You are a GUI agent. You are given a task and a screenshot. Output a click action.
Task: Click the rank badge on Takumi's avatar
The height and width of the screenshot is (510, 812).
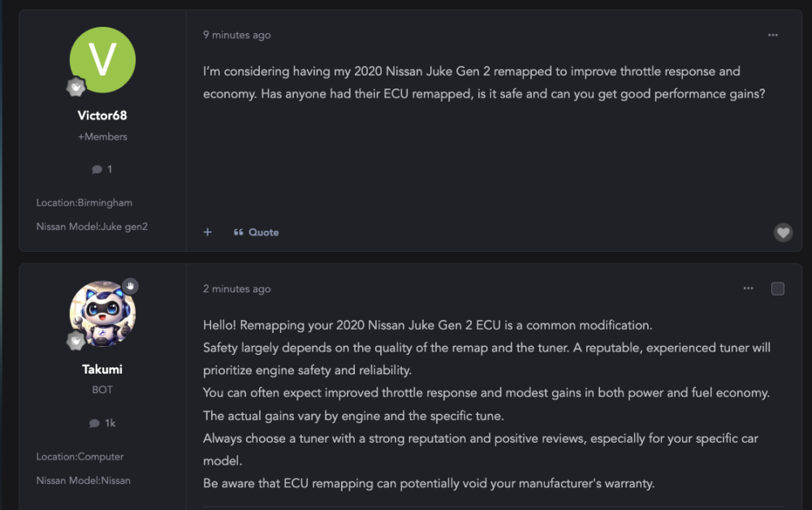(x=76, y=340)
